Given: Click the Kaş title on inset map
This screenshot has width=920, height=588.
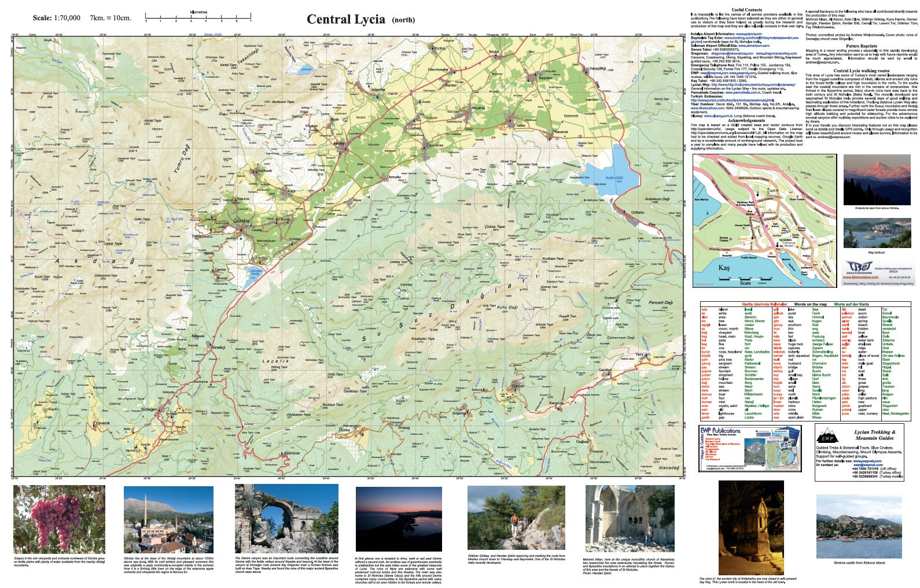Looking at the screenshot, I should click(x=724, y=268).
